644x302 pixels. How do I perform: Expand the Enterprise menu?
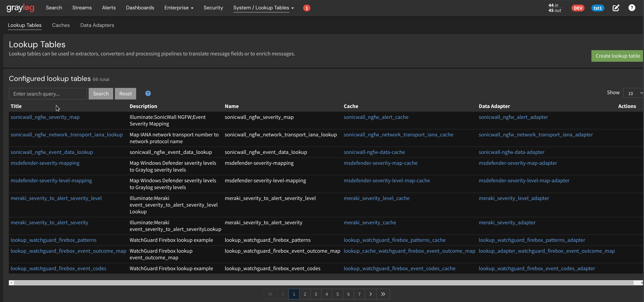coord(179,8)
